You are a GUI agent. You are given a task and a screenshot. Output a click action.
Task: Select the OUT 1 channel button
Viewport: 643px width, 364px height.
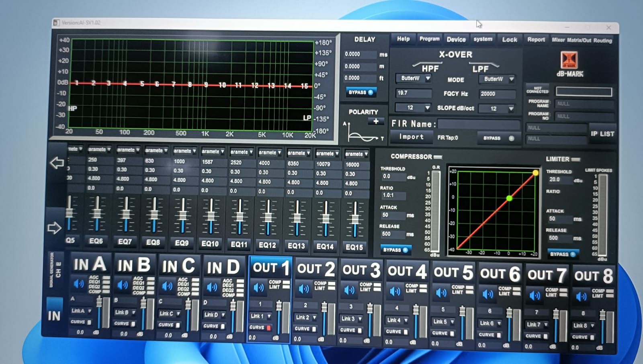tap(270, 268)
